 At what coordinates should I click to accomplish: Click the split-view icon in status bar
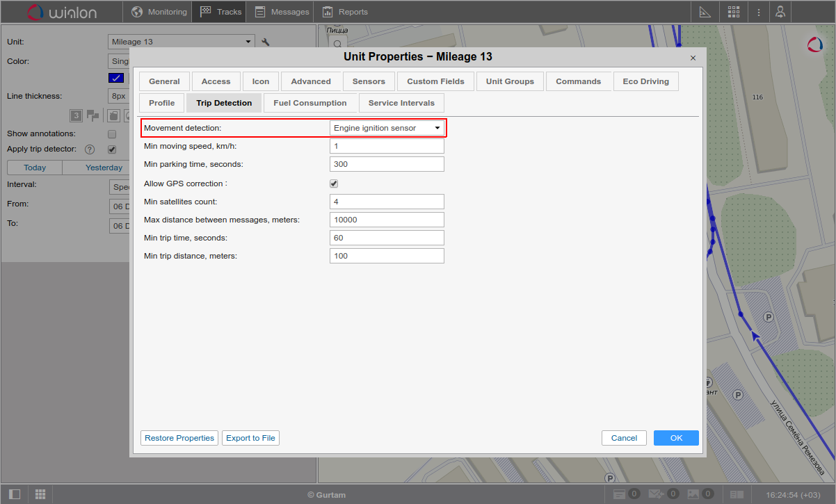pyautogui.click(x=737, y=494)
